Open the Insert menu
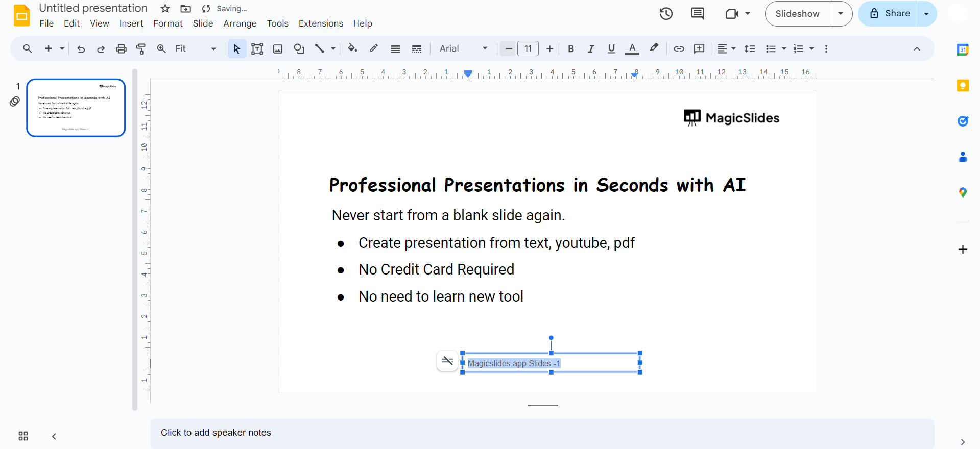Viewport: 980px width, 449px height. click(x=131, y=23)
